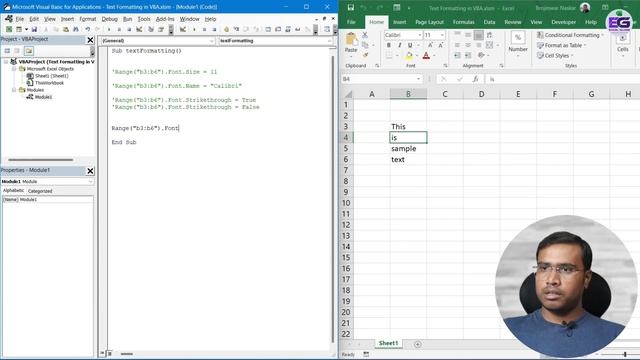The image size is (640, 360).
Task: Click the Excel formula bar input field
Action: click(563, 79)
